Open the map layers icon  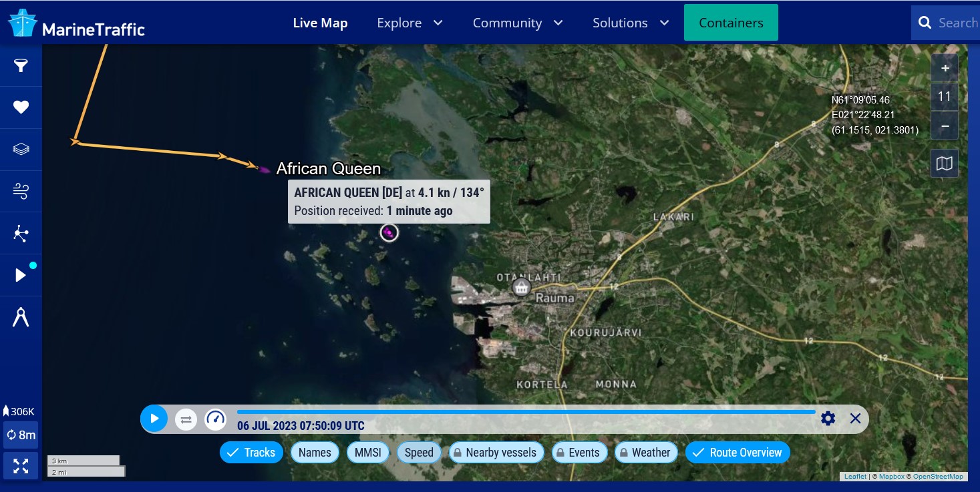coord(21,149)
